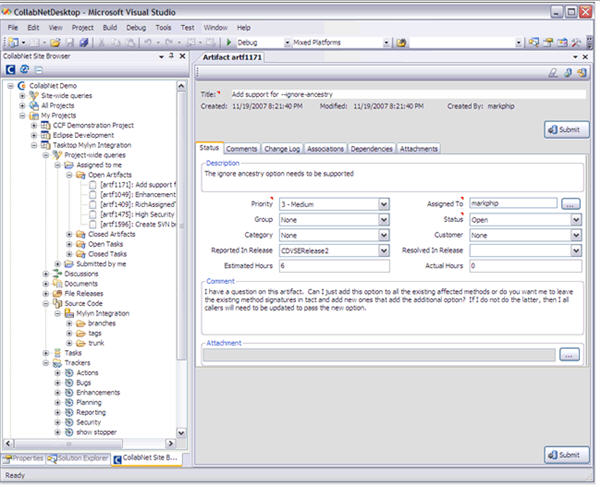Click the edit pencil icon in artifact toolbar
The height and width of the screenshot is (487, 600).
(553, 73)
